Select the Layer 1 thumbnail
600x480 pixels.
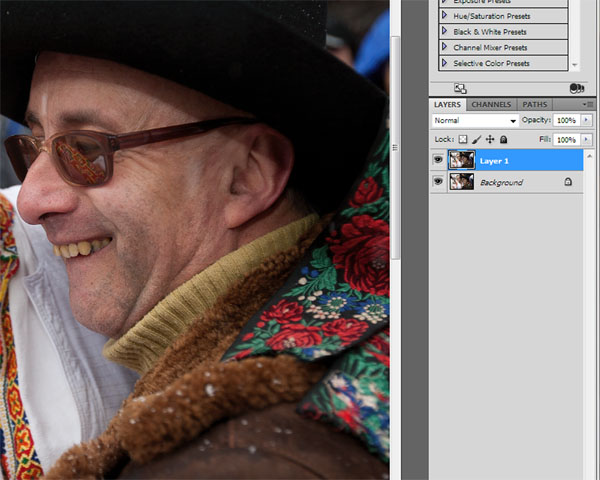(461, 160)
